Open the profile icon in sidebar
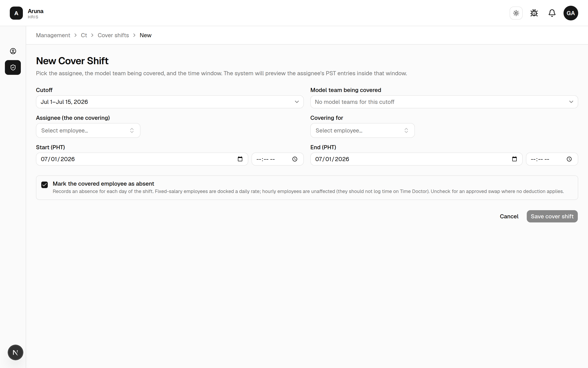The image size is (588, 368). [13, 51]
